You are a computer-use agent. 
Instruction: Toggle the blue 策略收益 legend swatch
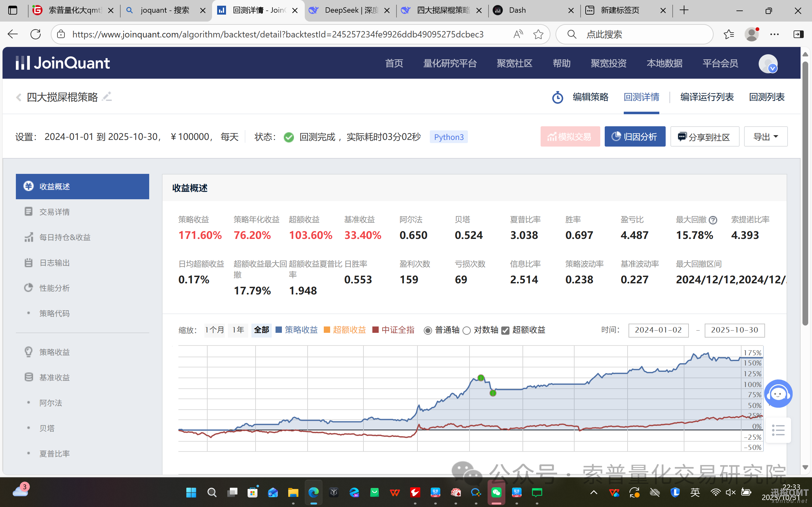[278, 330]
